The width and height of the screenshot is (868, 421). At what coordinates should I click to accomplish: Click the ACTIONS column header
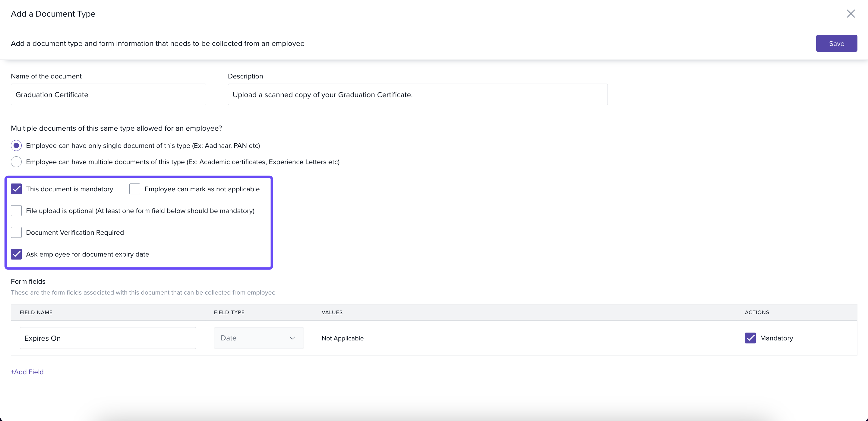click(x=757, y=312)
